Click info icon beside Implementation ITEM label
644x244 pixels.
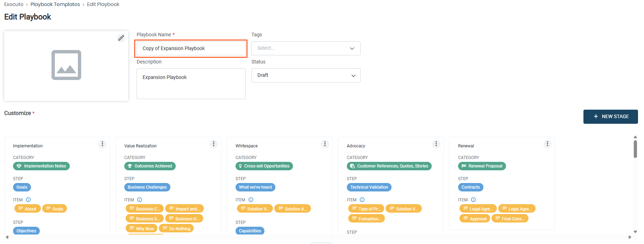(29, 200)
